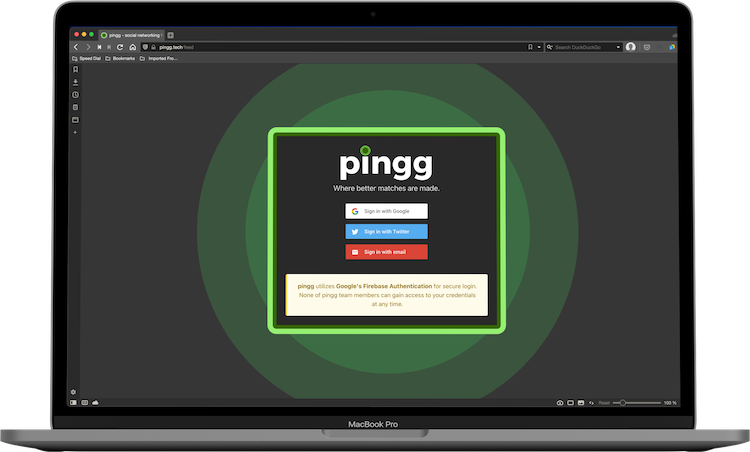The image size is (750, 452).
Task: Click "Where better matches are made." tagline
Action: click(x=386, y=188)
